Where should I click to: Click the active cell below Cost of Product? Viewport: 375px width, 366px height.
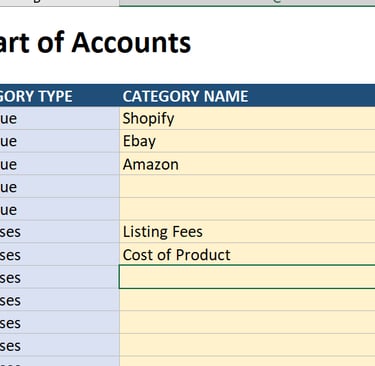tap(247, 277)
